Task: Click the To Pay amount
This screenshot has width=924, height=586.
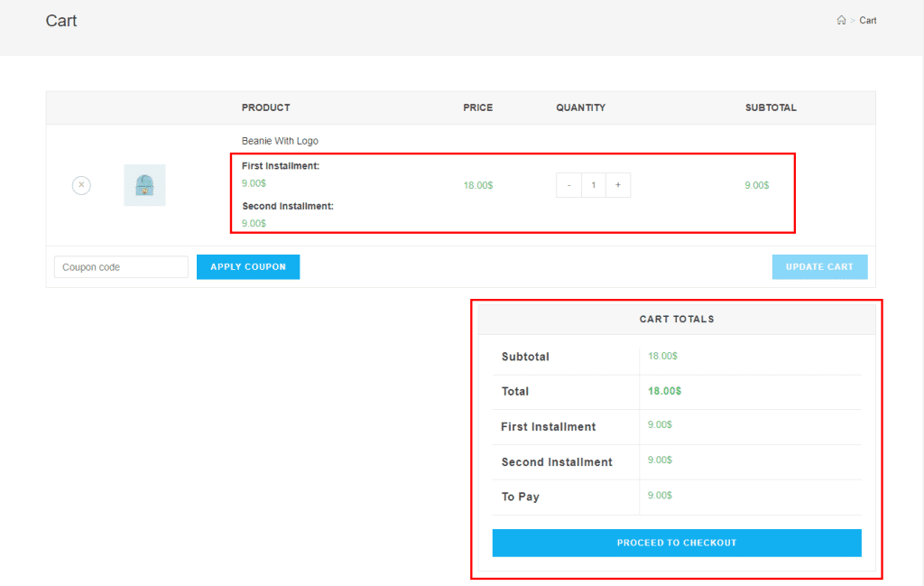Action: point(659,496)
